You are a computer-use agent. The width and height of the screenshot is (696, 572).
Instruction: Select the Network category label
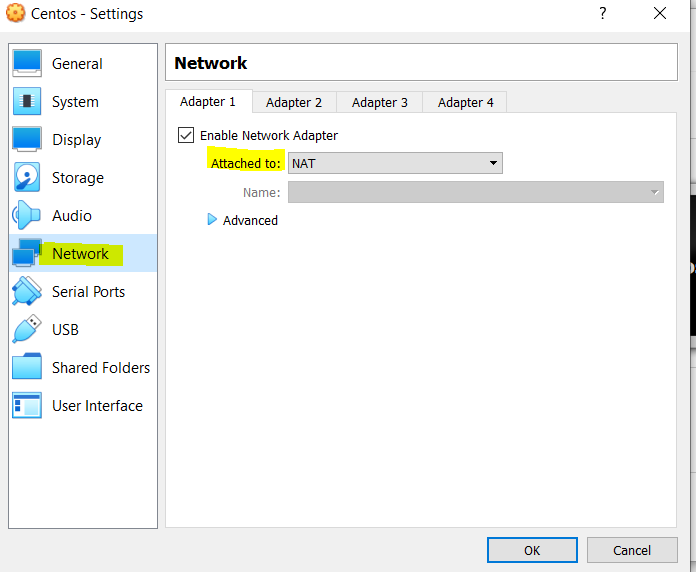click(x=80, y=253)
